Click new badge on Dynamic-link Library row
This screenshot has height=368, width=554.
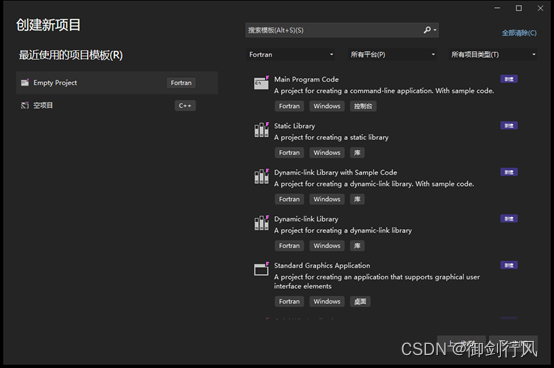[x=509, y=219]
